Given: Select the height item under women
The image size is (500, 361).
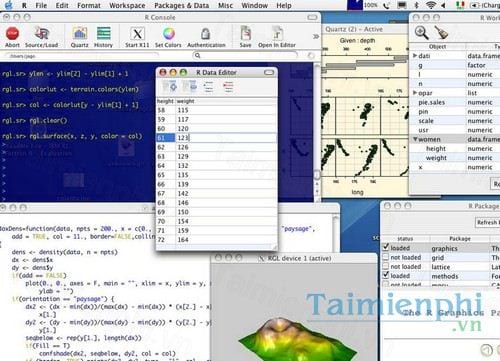Looking at the screenshot, I should point(436,148).
